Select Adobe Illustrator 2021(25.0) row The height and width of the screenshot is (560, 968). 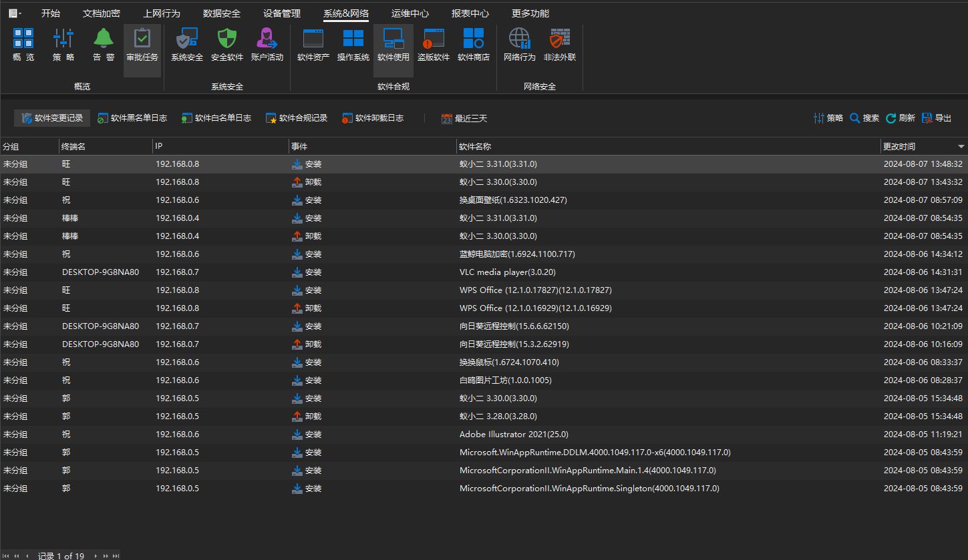484,434
